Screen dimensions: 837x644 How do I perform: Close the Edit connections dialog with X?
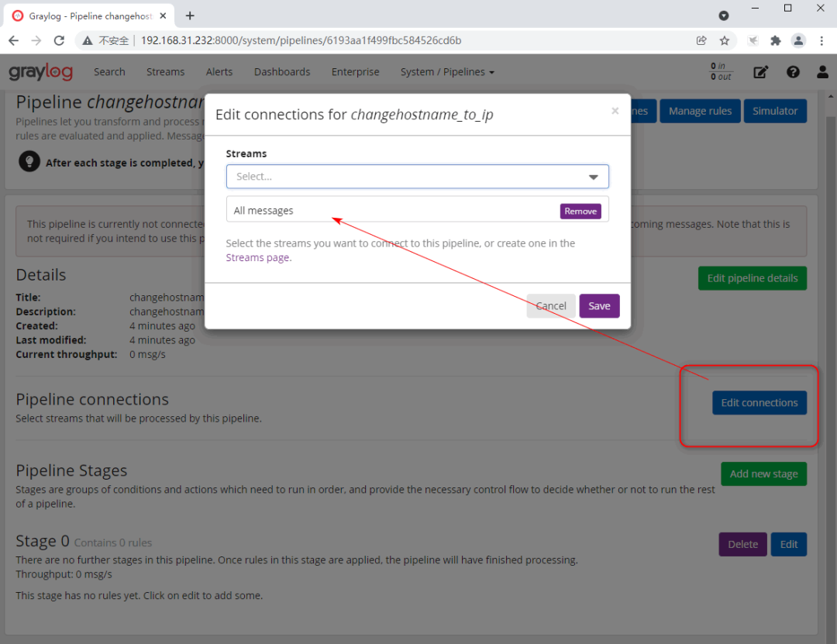coord(615,111)
